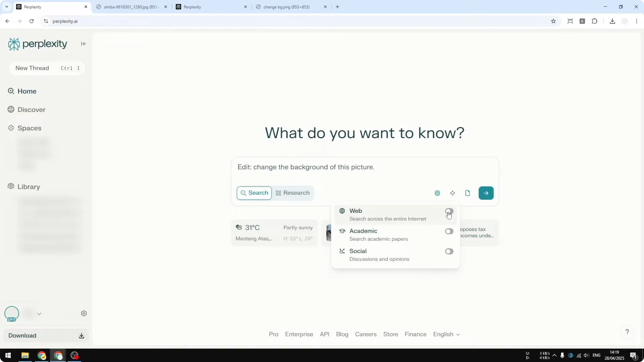Expand the English language dropdown
Screen dimensions: 644x362
pyautogui.click(x=446, y=334)
